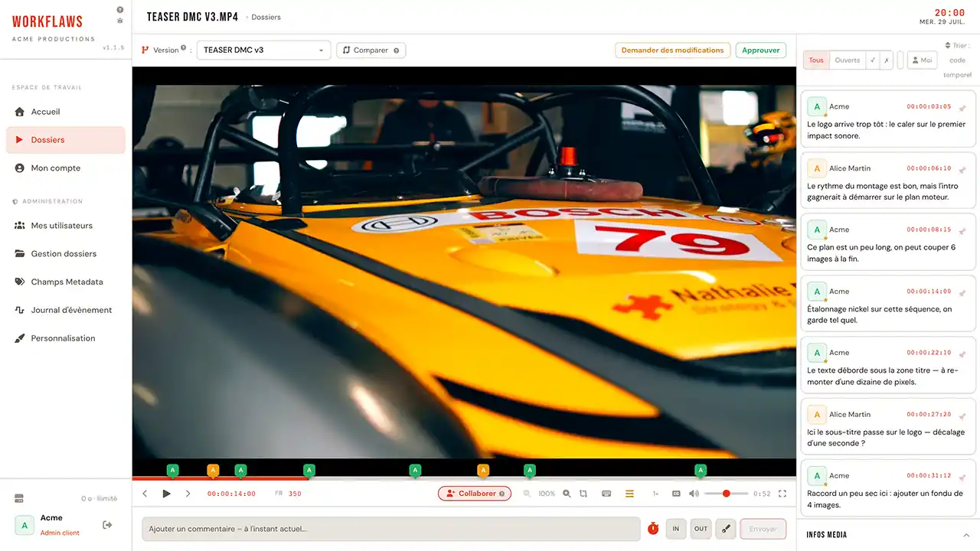
Task: Click the Collaborer button
Action: coord(475,494)
